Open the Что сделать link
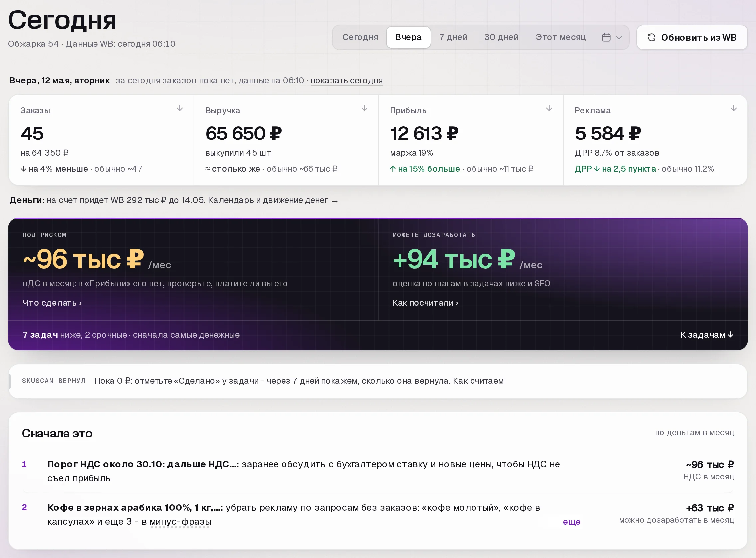Image resolution: width=756 pixels, height=558 pixels. pyautogui.click(x=52, y=303)
